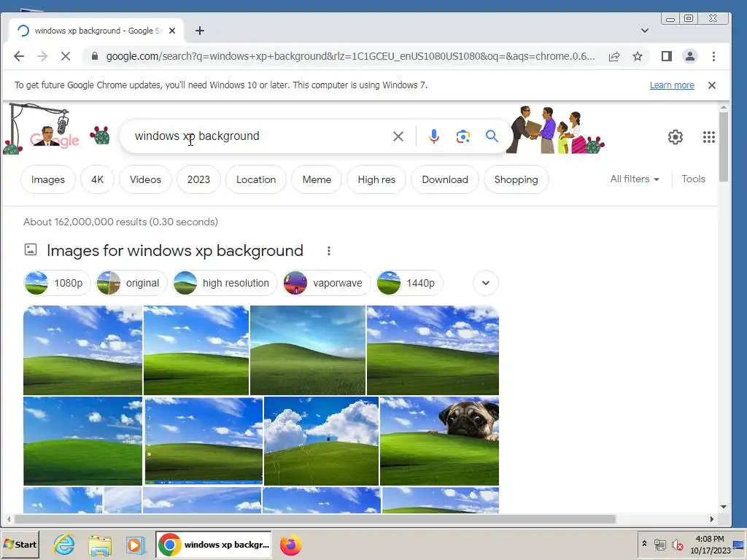Screen dimensions: 747x560
Task: Open Windows Start menu
Action: (x=20, y=544)
